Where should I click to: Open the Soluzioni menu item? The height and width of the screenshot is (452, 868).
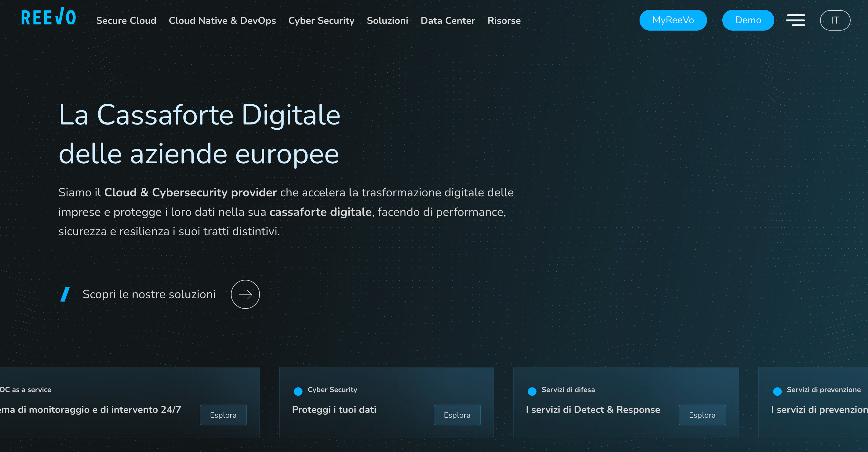(387, 20)
